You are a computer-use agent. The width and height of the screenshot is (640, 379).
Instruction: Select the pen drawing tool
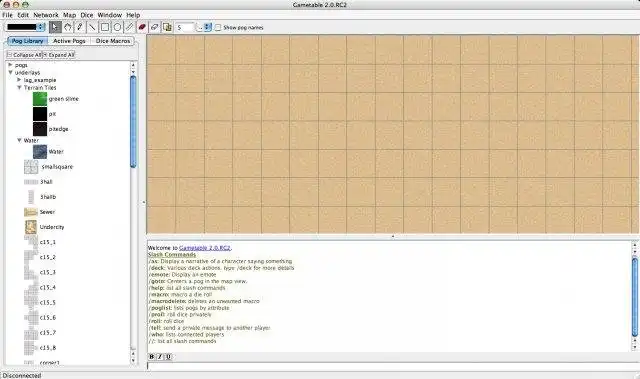point(80,27)
